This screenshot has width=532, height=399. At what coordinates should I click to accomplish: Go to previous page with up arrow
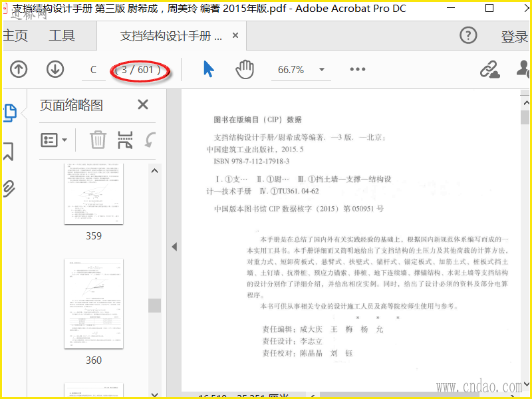tap(19, 69)
